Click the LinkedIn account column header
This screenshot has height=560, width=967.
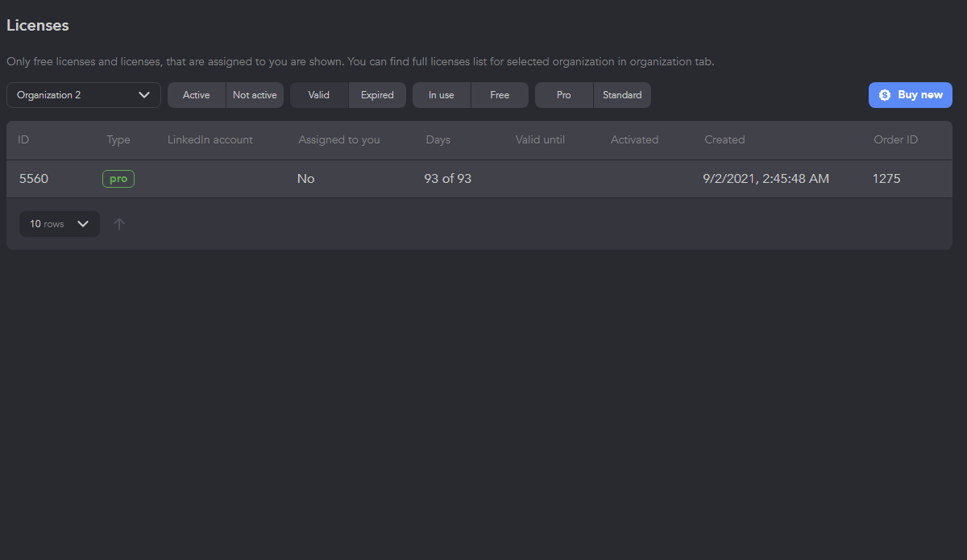210,140
